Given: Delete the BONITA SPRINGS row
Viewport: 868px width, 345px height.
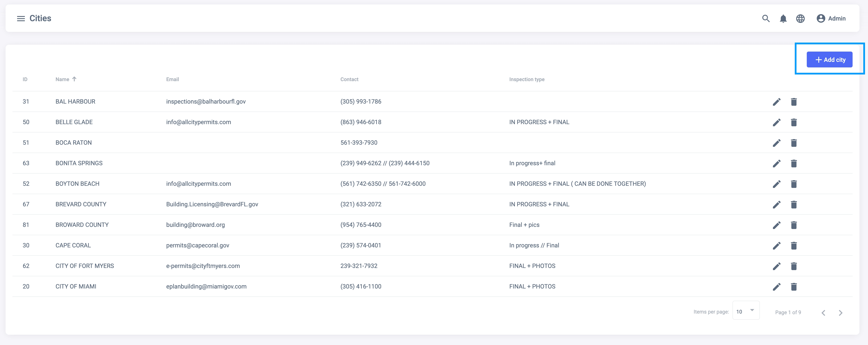Looking at the screenshot, I should pos(793,163).
